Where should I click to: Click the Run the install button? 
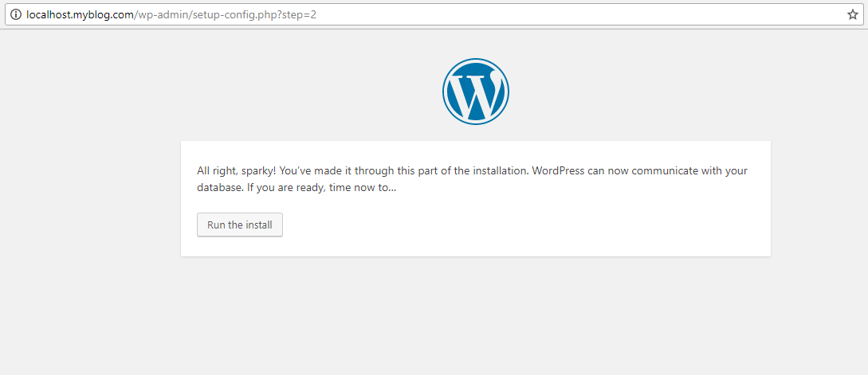point(240,225)
